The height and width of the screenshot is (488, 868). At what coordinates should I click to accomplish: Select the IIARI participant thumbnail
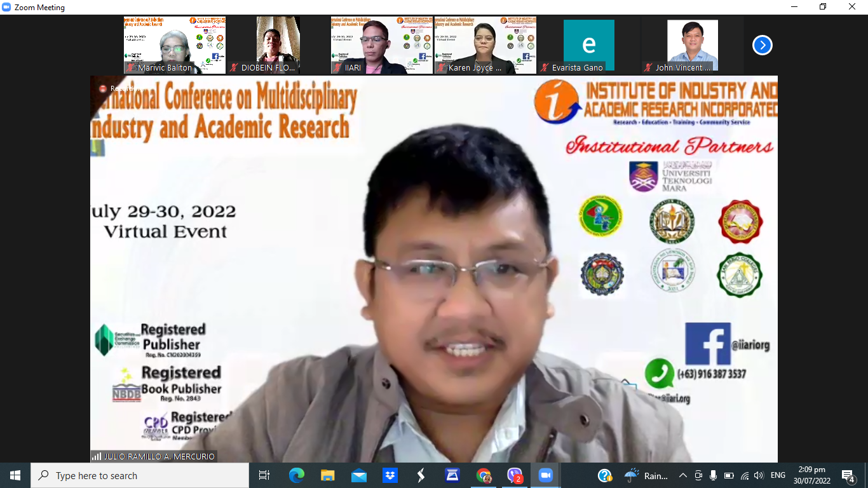coord(381,45)
